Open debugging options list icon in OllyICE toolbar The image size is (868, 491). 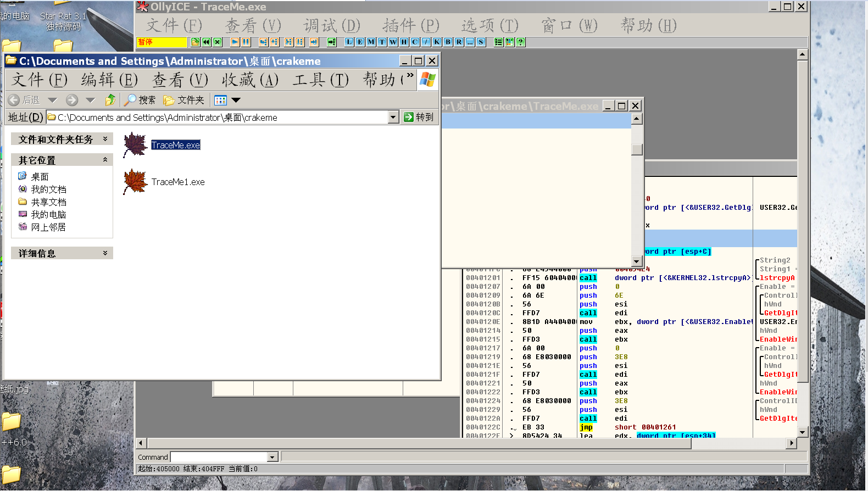[x=498, y=42]
